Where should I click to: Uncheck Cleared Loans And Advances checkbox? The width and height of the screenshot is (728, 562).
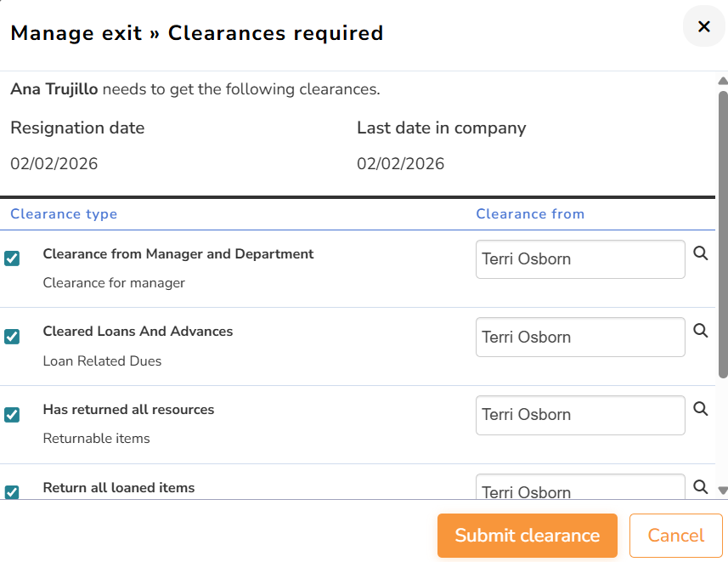(x=12, y=337)
